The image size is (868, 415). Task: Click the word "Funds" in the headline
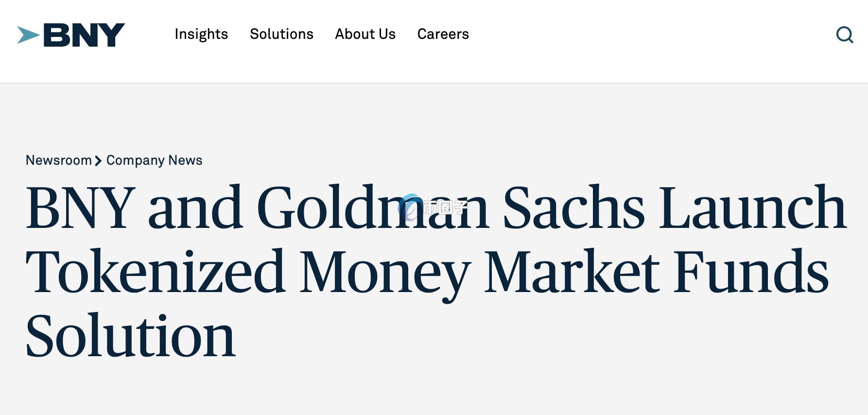(x=751, y=271)
